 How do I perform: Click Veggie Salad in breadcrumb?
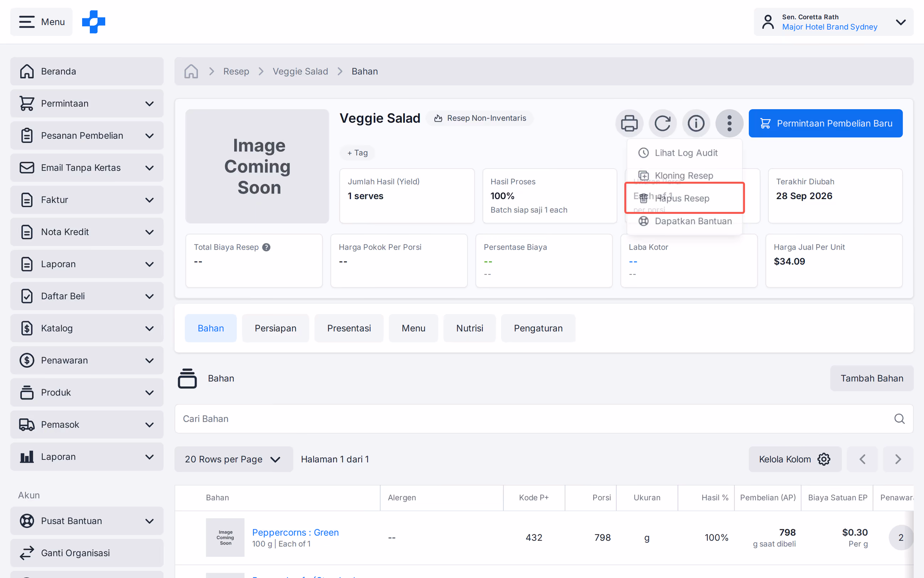pyautogui.click(x=300, y=71)
